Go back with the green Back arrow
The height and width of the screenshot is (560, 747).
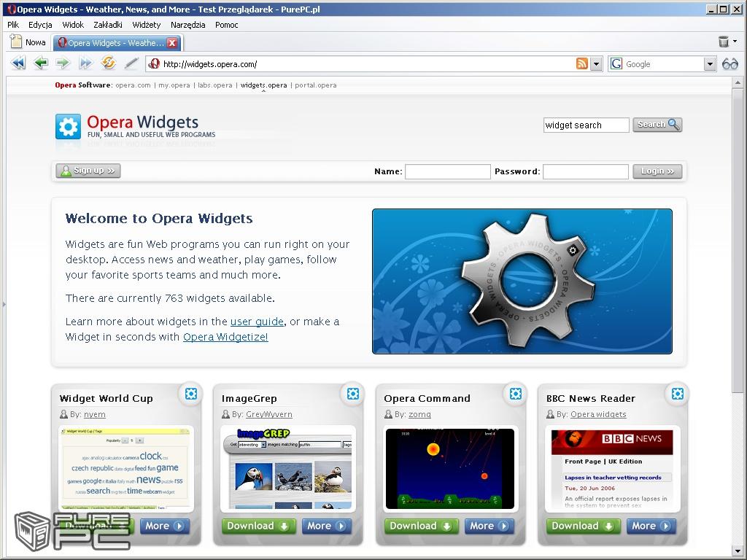coord(41,63)
